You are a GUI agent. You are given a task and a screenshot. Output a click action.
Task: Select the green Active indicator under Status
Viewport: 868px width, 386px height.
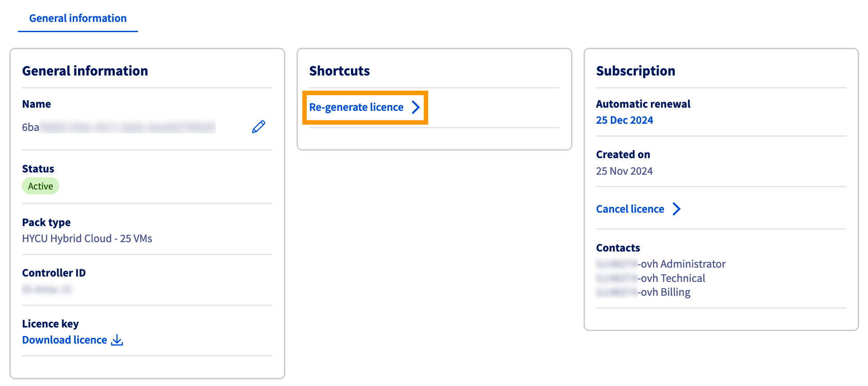pyautogui.click(x=40, y=186)
